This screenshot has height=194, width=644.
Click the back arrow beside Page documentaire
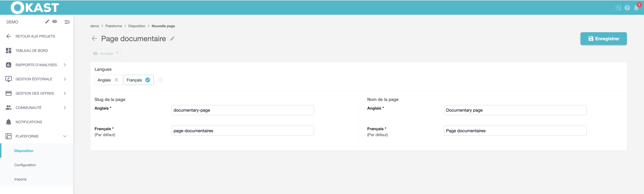pyautogui.click(x=94, y=39)
